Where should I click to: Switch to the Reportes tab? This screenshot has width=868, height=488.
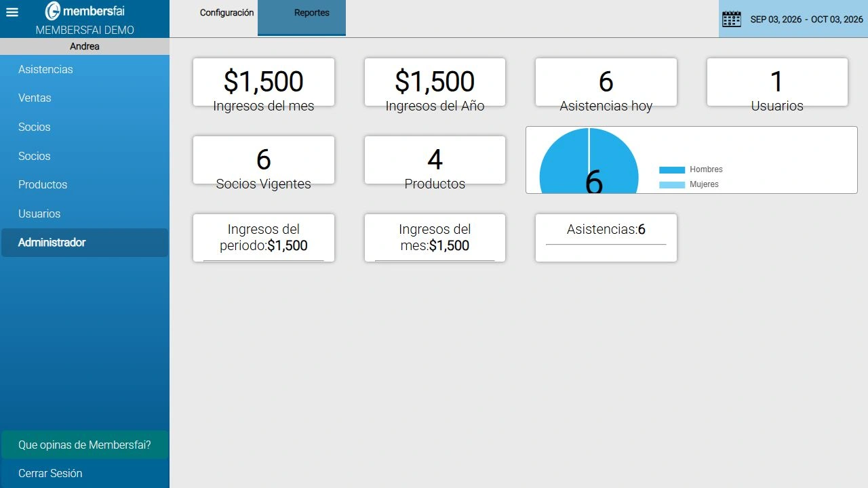[302, 18]
